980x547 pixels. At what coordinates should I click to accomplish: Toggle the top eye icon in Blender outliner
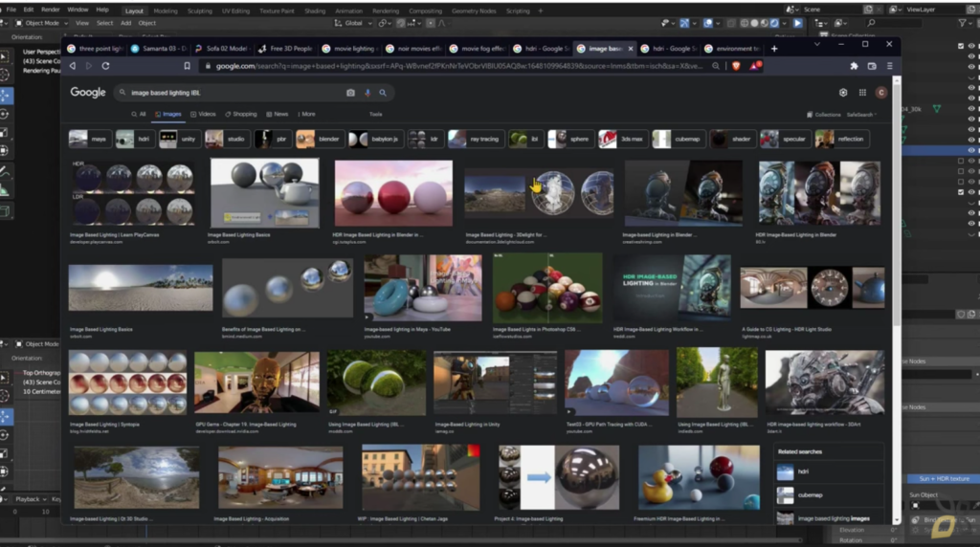pos(971,46)
